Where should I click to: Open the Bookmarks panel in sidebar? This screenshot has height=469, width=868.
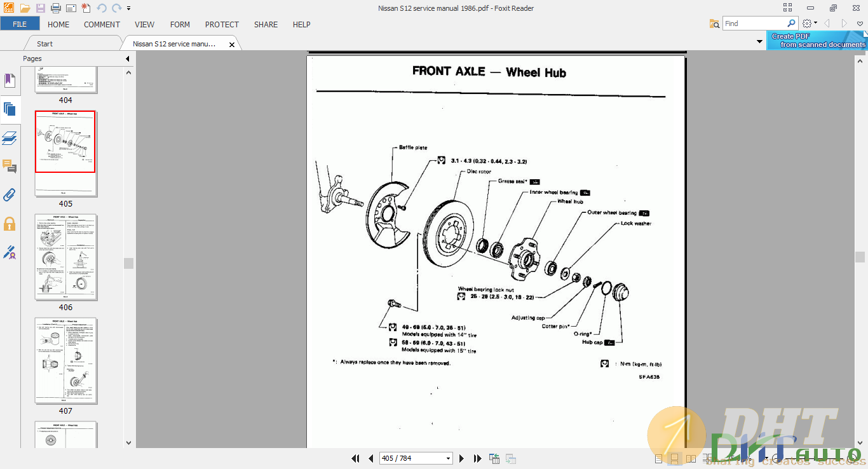tap(10, 81)
